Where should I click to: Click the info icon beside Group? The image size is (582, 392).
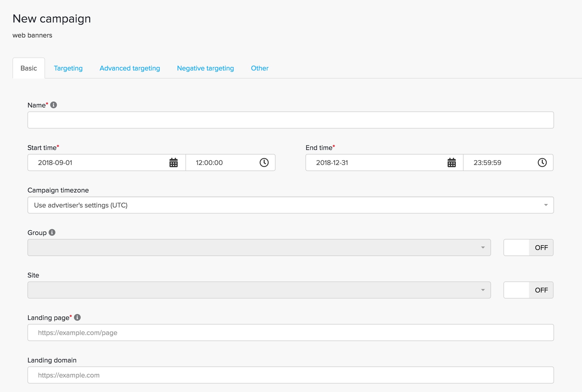pyautogui.click(x=52, y=232)
